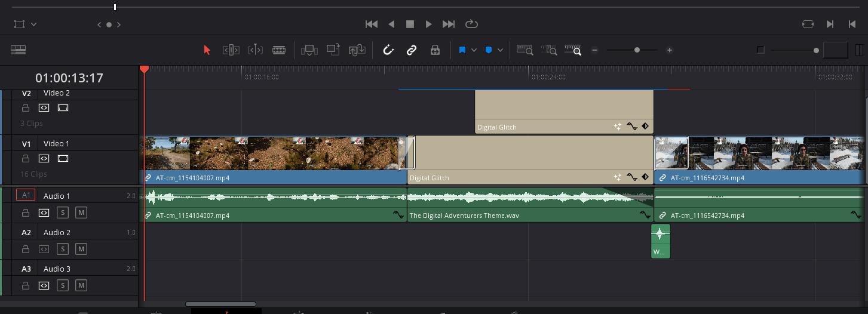Select The Digital Adventurers Theme.wav audio clip
The image size is (868, 314).
pos(530,204)
